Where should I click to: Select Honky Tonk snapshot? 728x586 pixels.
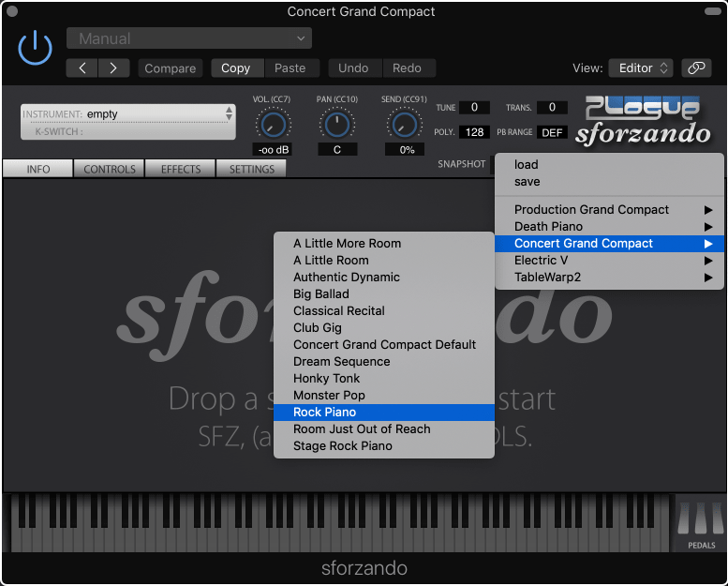tap(384, 378)
